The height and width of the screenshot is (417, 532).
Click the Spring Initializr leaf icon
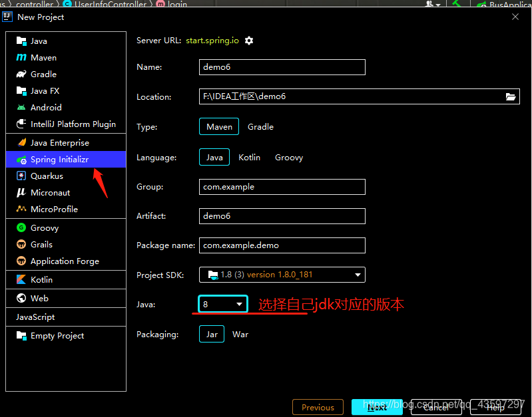[21, 160]
